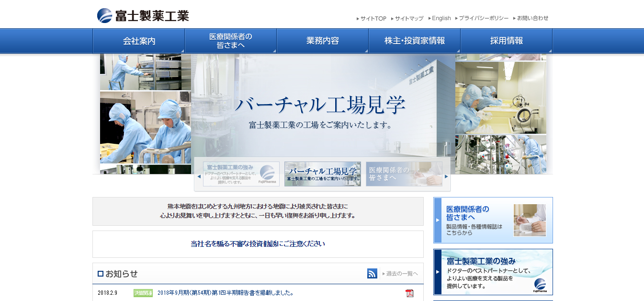Click carousel right arrow
The width and height of the screenshot is (644, 301).
[446, 176]
